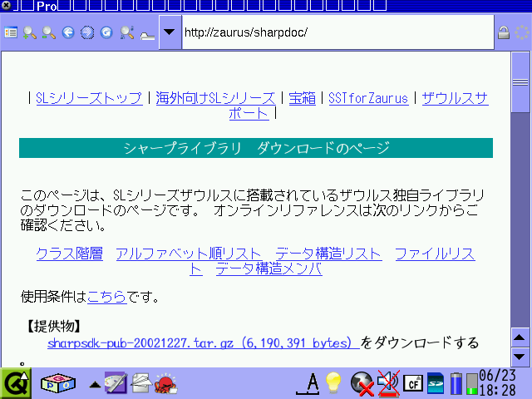532x399 pixels.
Task: Open the こちら usage terms link
Action: click(x=107, y=297)
